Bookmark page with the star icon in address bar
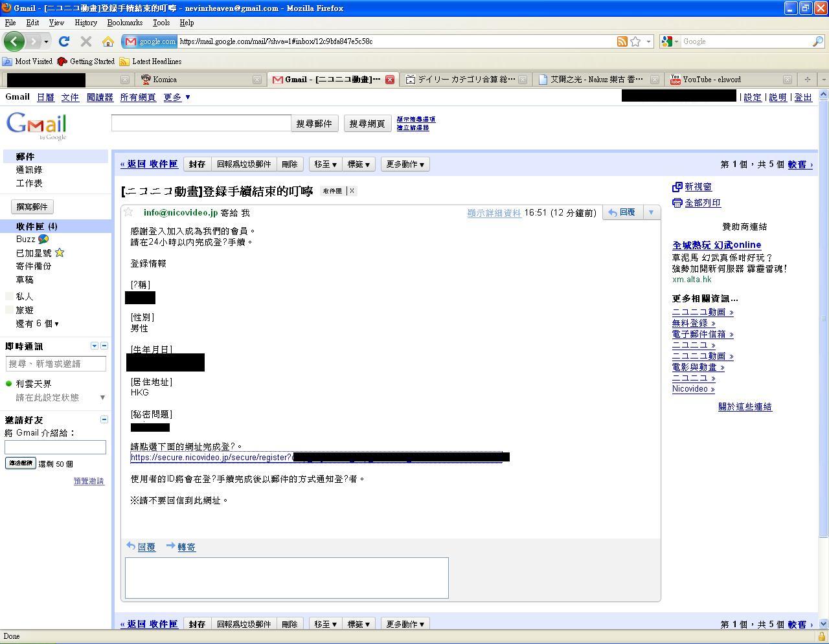The image size is (829, 644). pyautogui.click(x=636, y=41)
